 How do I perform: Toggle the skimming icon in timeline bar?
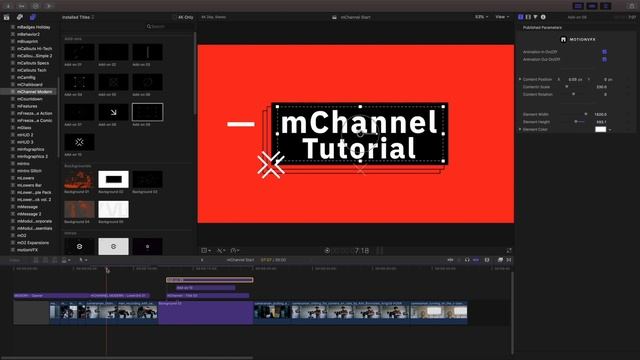451,260
